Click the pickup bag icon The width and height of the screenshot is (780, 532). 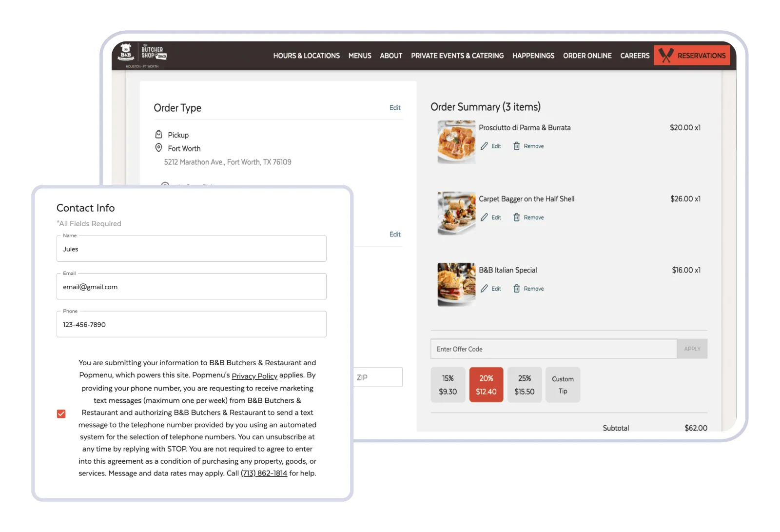click(158, 134)
